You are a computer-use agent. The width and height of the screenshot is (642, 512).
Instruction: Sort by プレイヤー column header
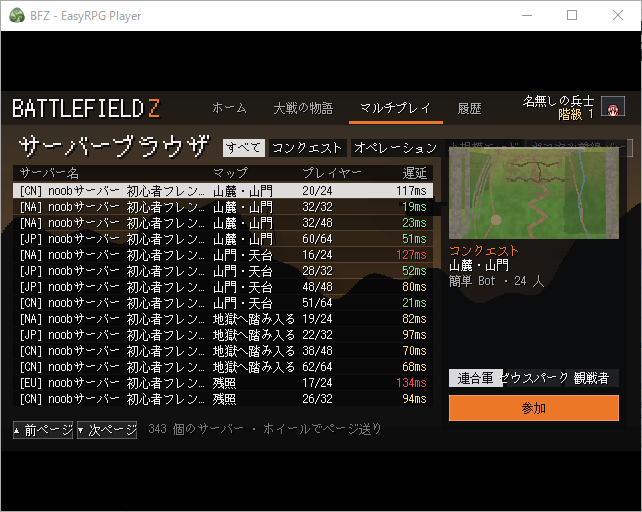[x=332, y=173]
